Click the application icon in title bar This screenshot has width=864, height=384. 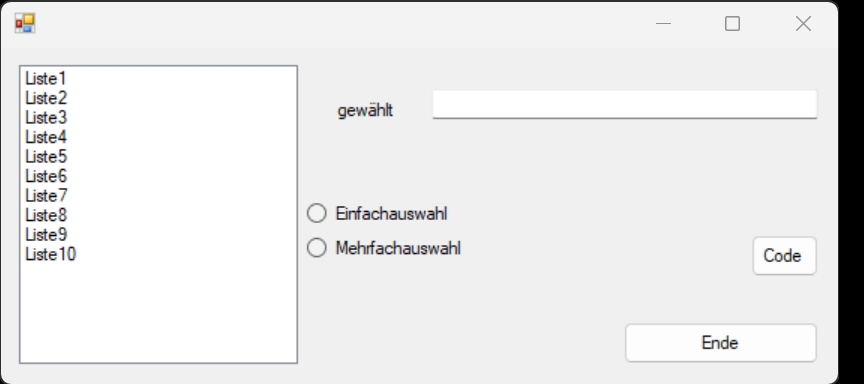click(25, 24)
